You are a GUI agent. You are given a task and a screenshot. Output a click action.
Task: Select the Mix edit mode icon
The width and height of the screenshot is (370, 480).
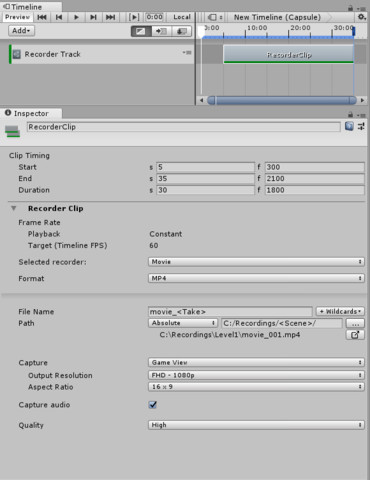pos(141,31)
